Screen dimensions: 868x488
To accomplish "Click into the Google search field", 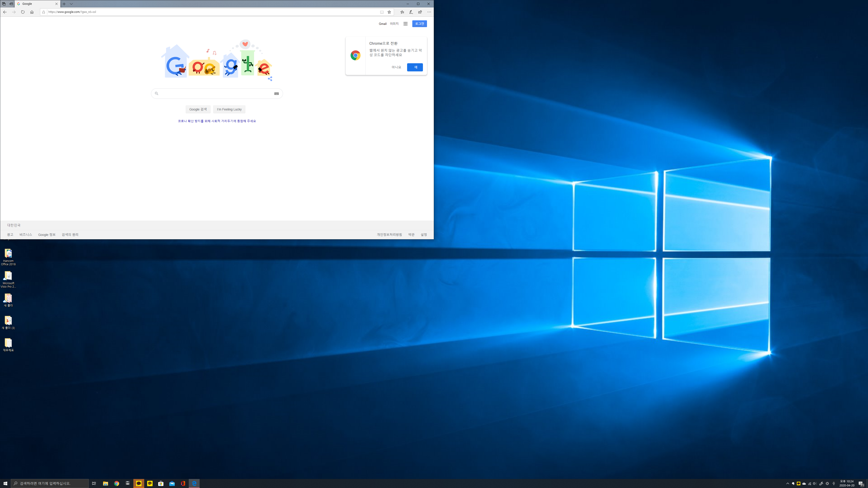I will 216,93.
